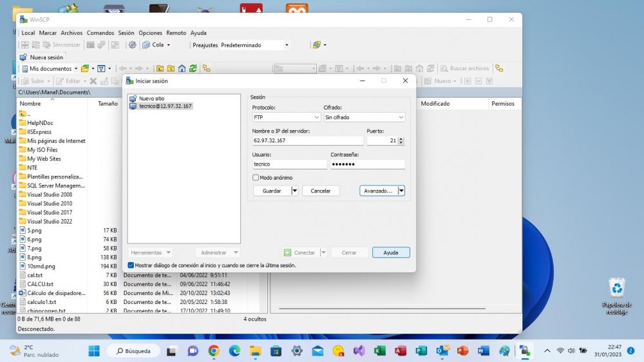Click the server IP field 62.97.32.167
644x362 pixels.
[308, 140]
